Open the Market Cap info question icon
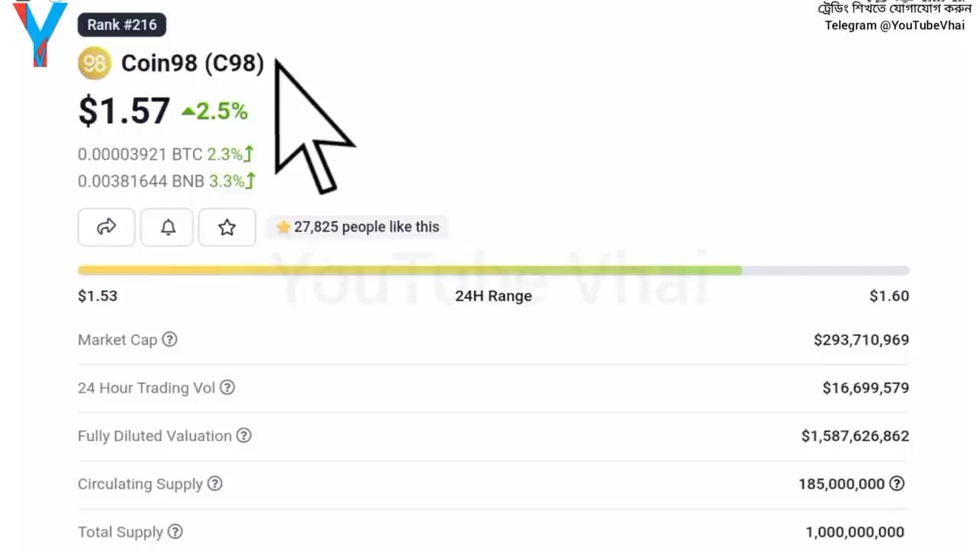 [170, 339]
